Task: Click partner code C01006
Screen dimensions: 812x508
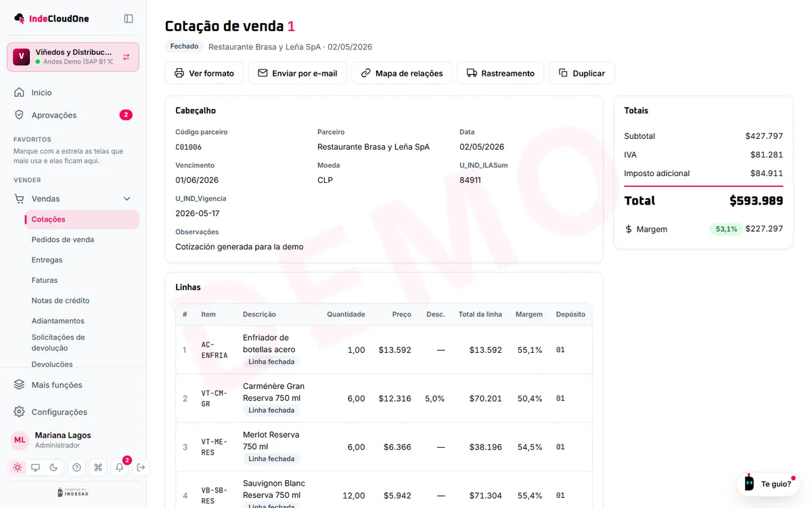Action: point(188,147)
